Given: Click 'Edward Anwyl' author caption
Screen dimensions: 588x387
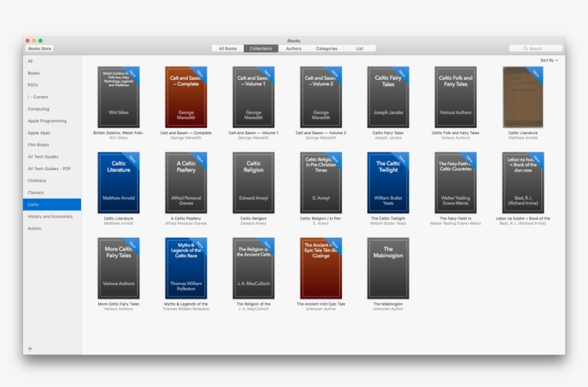Looking at the screenshot, I should (x=254, y=223).
